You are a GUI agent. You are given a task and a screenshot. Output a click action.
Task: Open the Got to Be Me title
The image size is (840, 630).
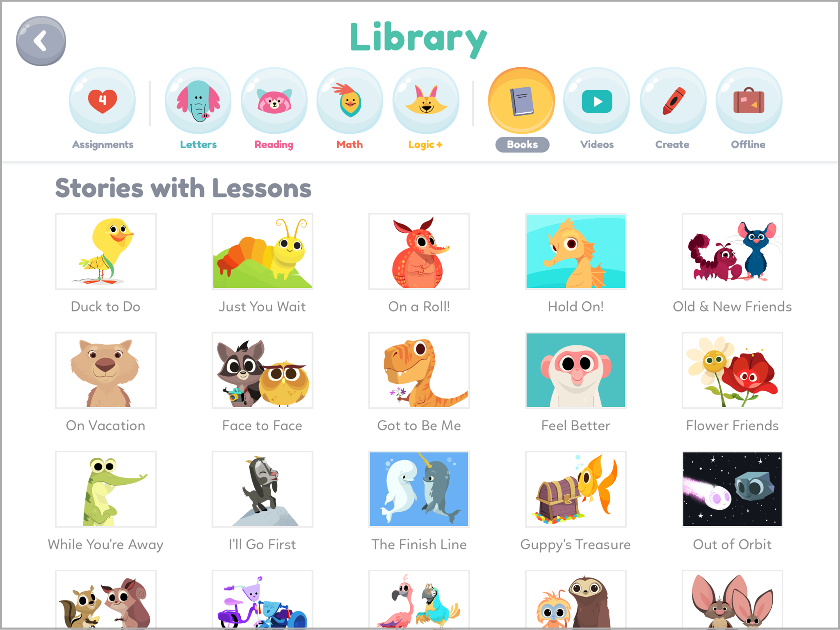pyautogui.click(x=419, y=426)
